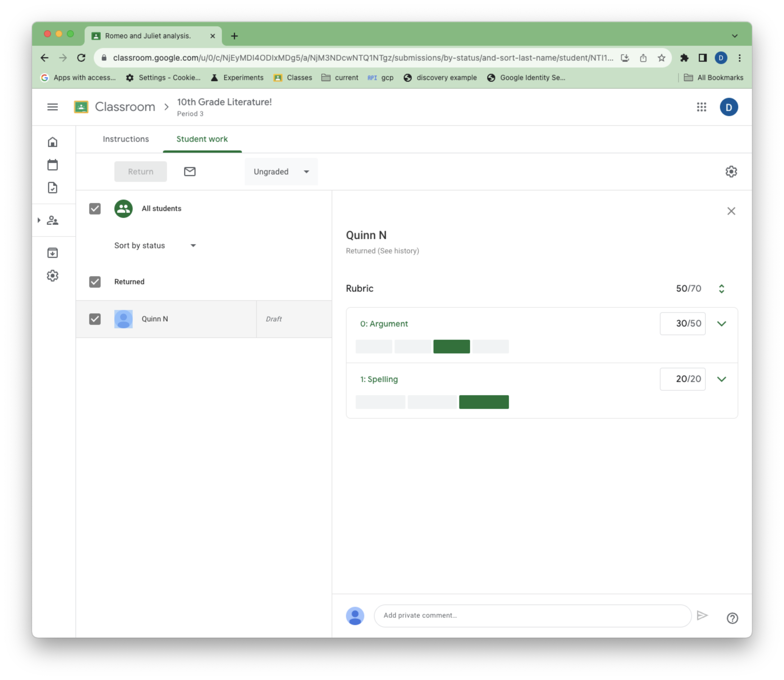
Task: Click the assignment settings gear icon
Action: click(x=731, y=171)
